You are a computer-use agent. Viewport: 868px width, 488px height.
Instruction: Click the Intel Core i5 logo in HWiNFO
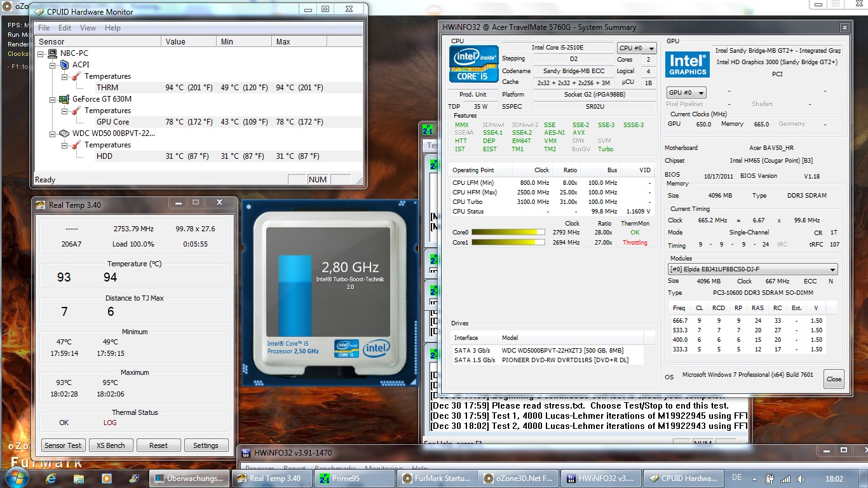pyautogui.click(x=473, y=65)
